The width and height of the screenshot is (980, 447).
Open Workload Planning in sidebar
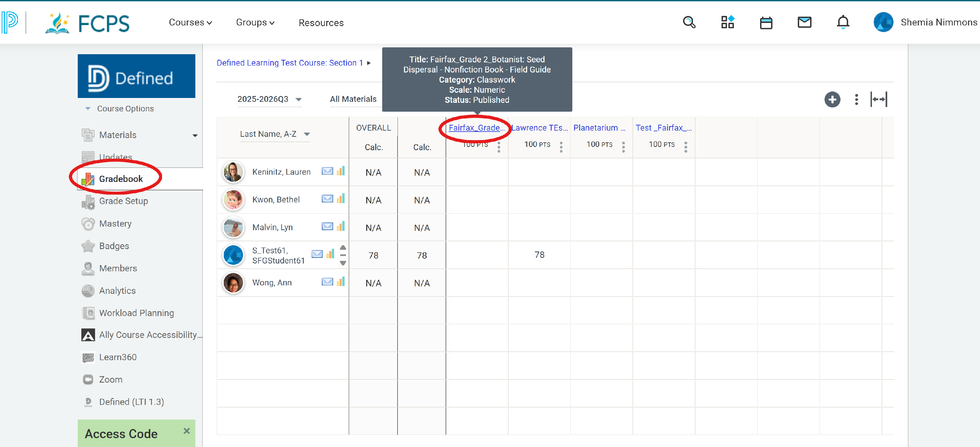pos(136,313)
